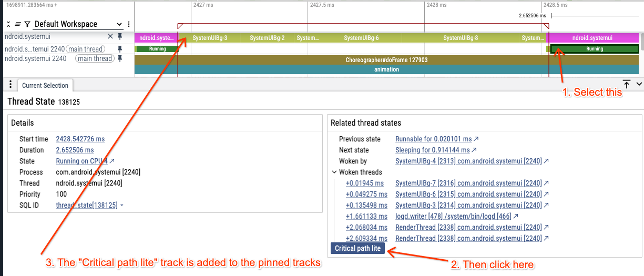
Task: Open the Default Workspace dropdown
Action: click(78, 24)
